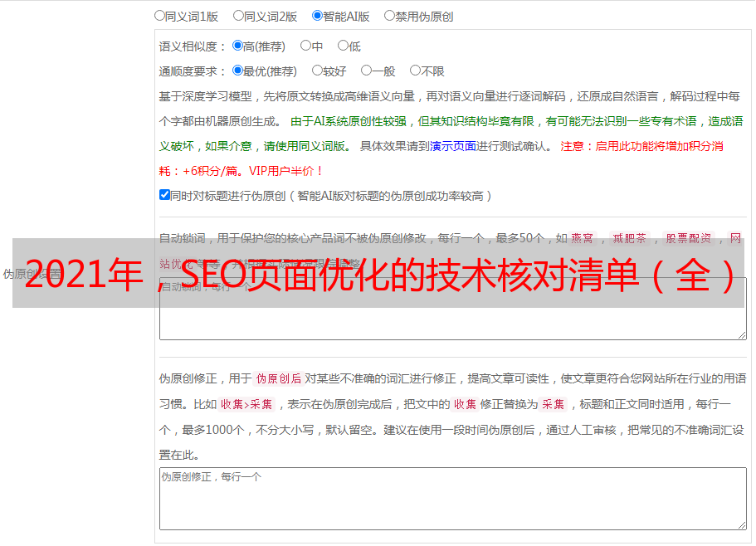756x546 pixels.
Task: Open the 演示页面 link
Action: click(452, 146)
